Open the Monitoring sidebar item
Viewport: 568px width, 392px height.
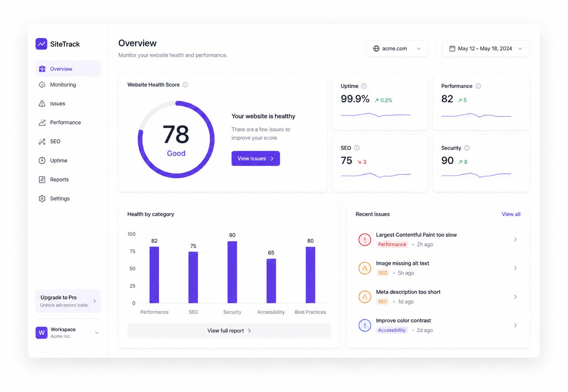(68, 85)
